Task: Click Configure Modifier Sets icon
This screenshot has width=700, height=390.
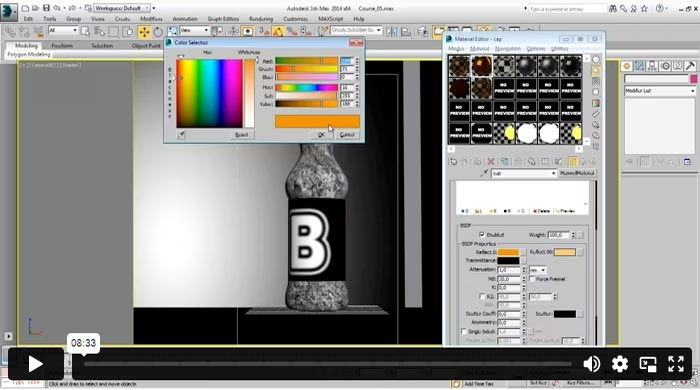Action: pyautogui.click(x=688, y=162)
